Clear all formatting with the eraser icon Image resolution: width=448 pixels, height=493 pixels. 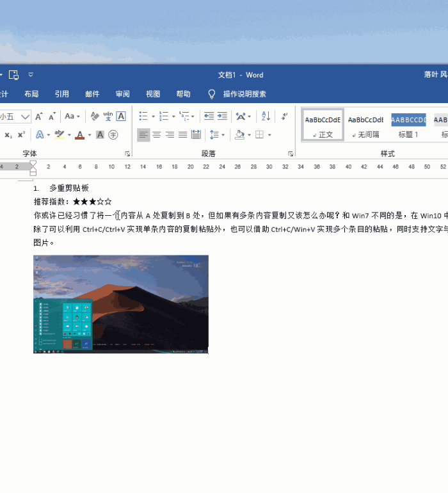coord(95,117)
